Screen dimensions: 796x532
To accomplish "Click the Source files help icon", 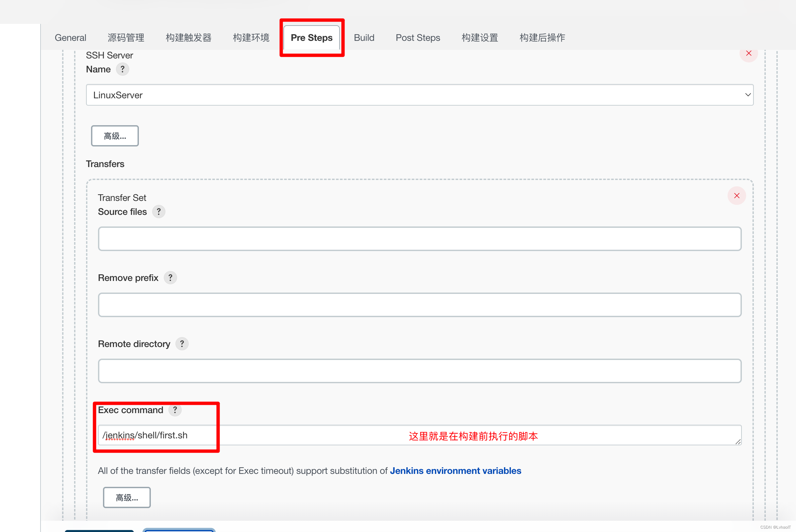I will coord(158,212).
